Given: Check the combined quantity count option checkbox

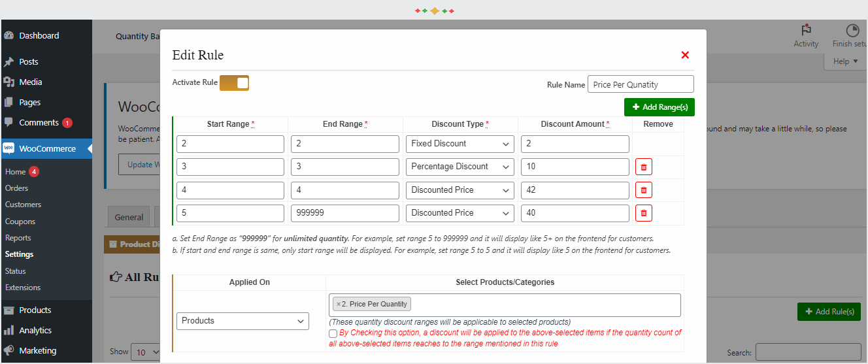Looking at the screenshot, I should click(333, 333).
